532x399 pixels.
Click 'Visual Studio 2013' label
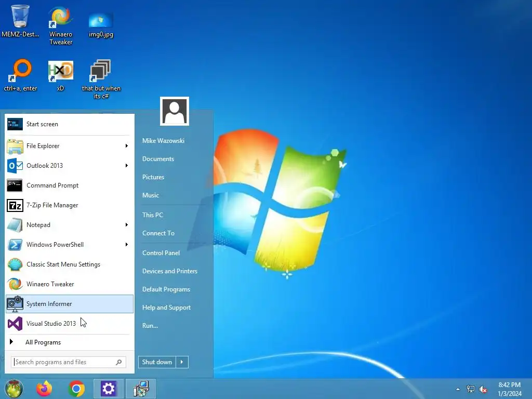(51, 324)
